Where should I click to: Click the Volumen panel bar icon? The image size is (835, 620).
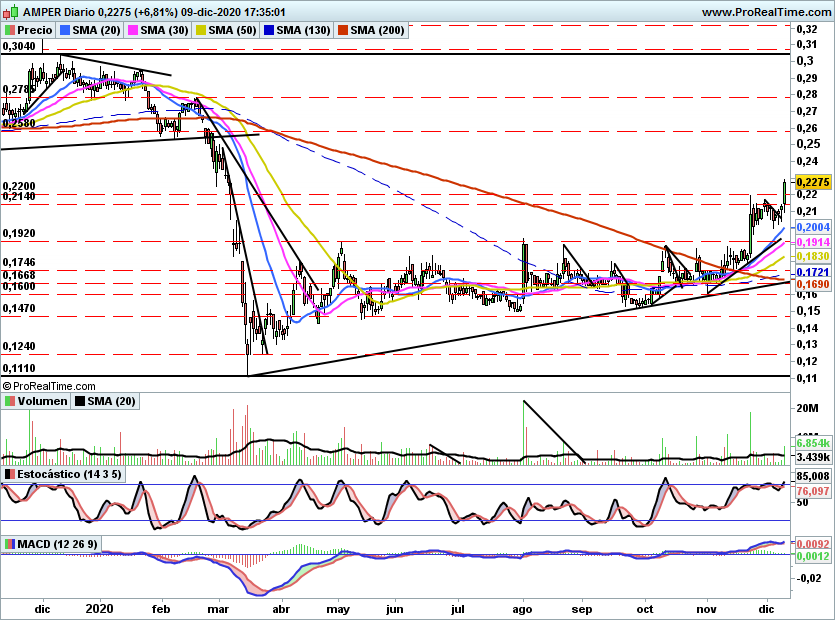[9, 401]
